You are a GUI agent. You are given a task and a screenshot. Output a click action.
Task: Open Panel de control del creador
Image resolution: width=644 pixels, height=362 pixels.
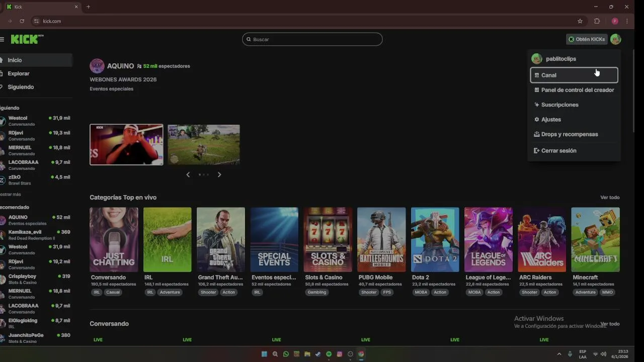coord(574,90)
